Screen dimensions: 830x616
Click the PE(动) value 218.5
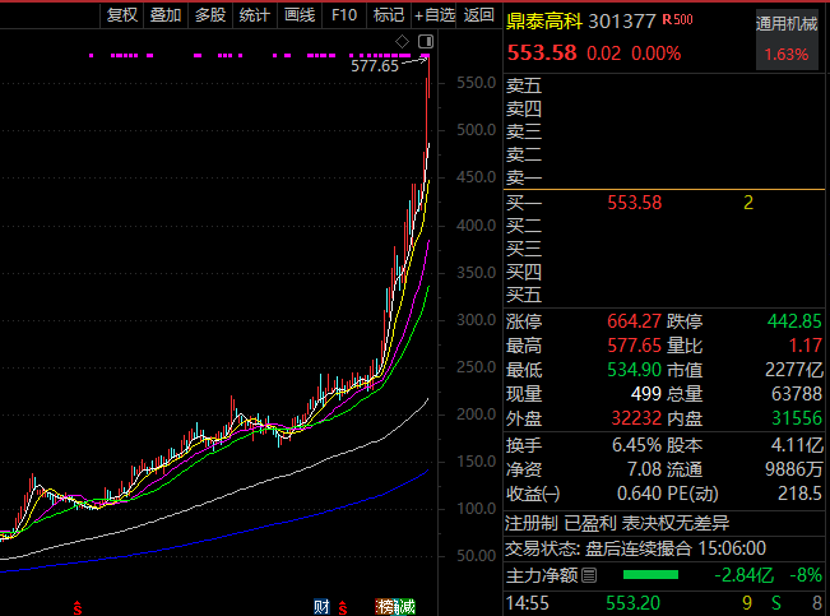coord(800,494)
